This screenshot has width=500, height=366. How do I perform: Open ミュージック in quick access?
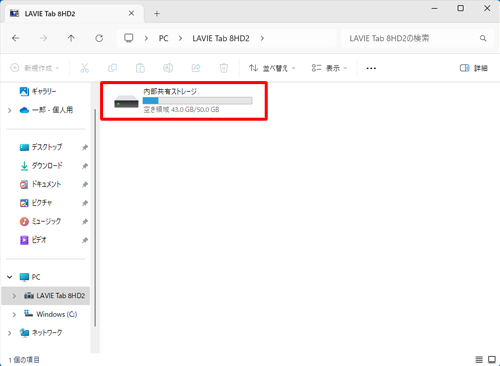tap(40, 221)
